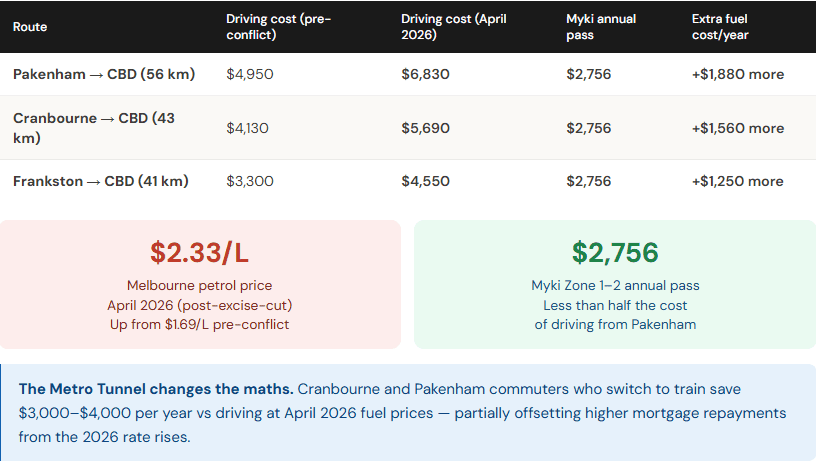Click the +$1,880 more extra fuel value
The height and width of the screenshot is (469, 816).
point(737,74)
